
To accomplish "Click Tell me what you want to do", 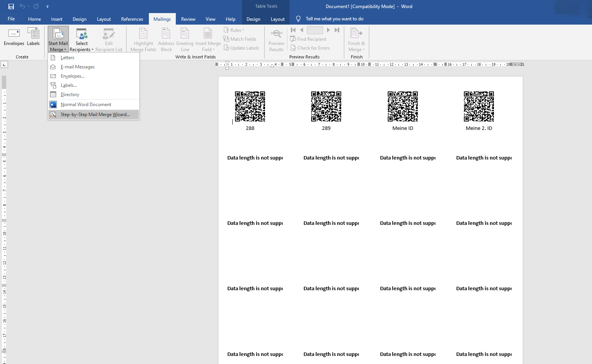I will point(334,19).
